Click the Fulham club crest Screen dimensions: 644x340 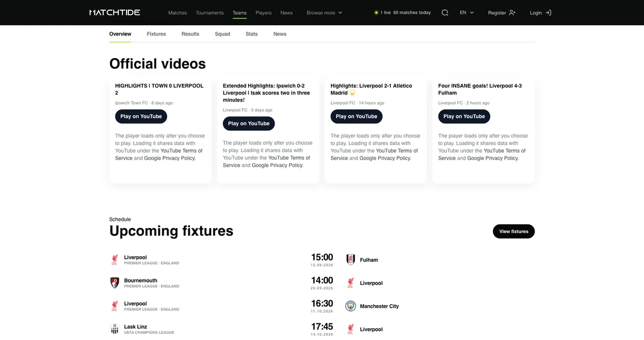coord(350,260)
